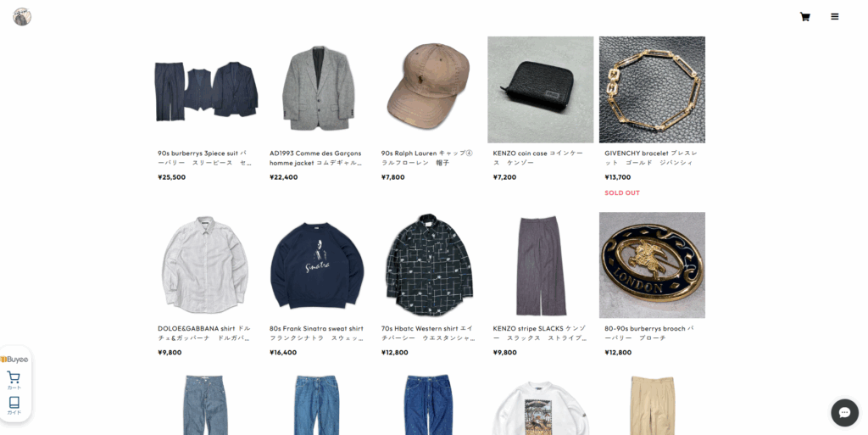View sold out GIVENCHY bracelet photo
The image size is (868, 435).
[652, 90]
